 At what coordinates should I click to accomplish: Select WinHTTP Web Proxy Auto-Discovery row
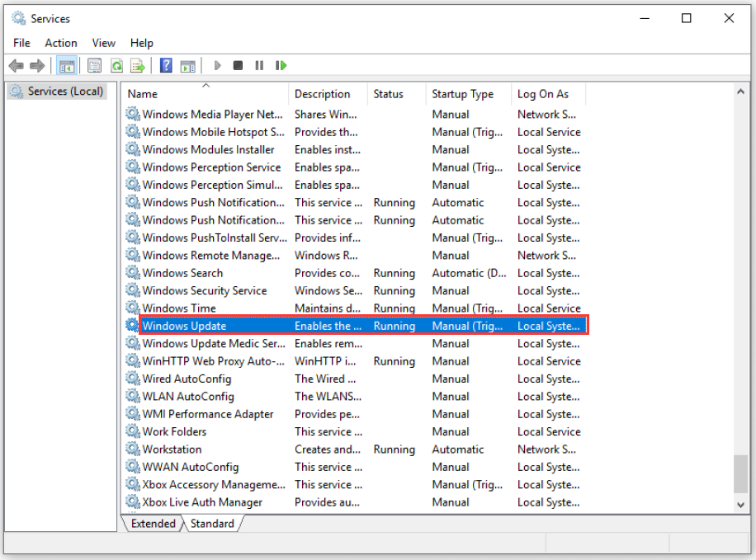coord(354,361)
